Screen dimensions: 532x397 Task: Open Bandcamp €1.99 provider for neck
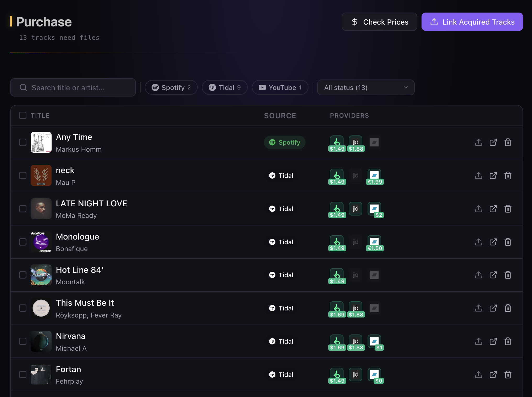point(375,177)
